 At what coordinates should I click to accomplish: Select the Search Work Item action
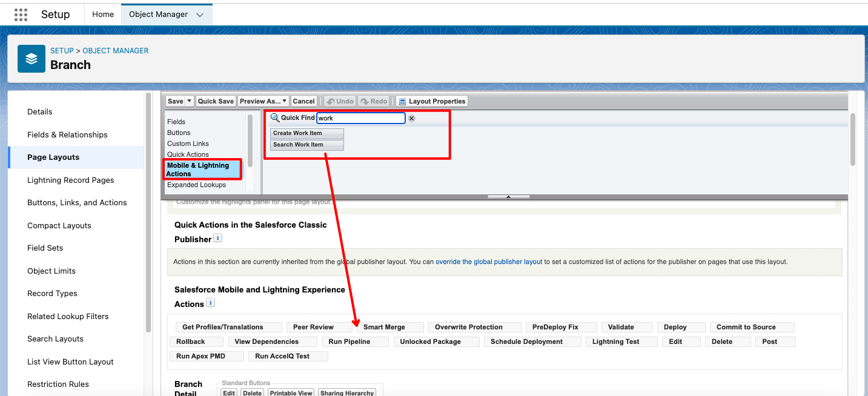[x=306, y=145]
